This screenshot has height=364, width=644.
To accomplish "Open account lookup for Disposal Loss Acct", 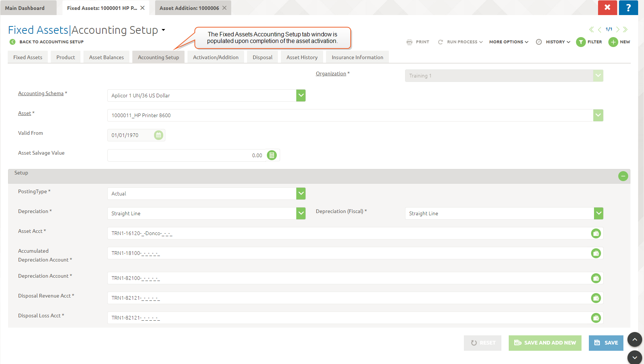I will click(x=596, y=318).
